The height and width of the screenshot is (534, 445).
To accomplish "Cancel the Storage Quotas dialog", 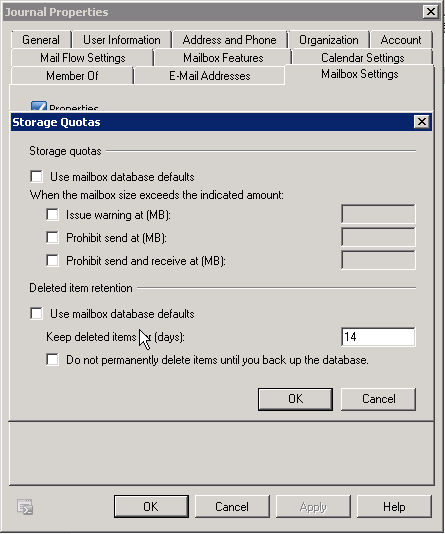I will point(378,399).
